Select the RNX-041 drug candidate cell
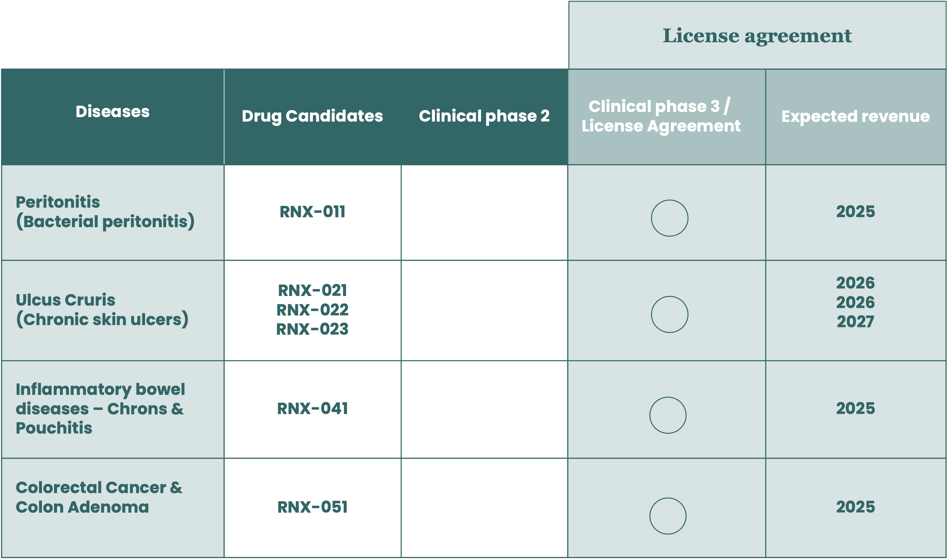 [312, 409]
